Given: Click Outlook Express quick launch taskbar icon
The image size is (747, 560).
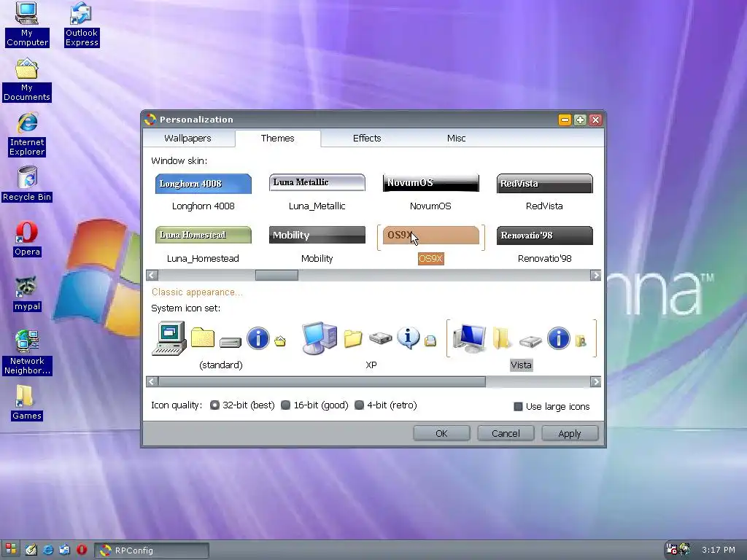Looking at the screenshot, I should (65, 550).
